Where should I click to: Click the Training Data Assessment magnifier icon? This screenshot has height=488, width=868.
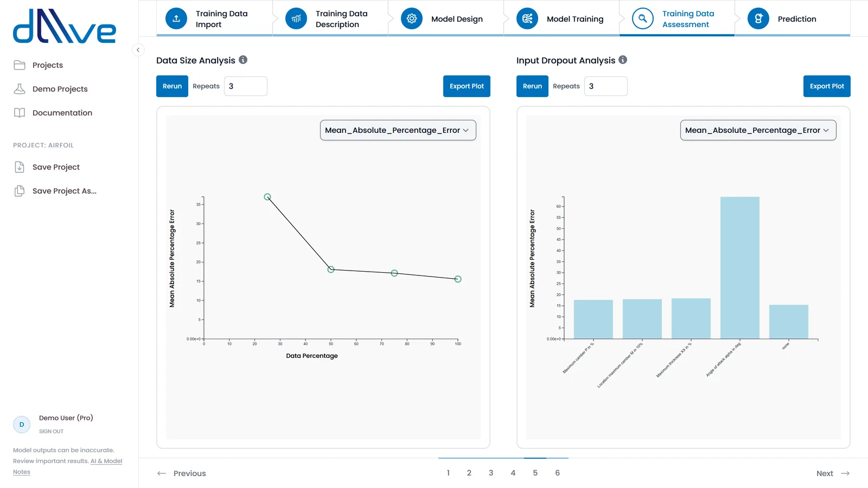[x=643, y=18]
